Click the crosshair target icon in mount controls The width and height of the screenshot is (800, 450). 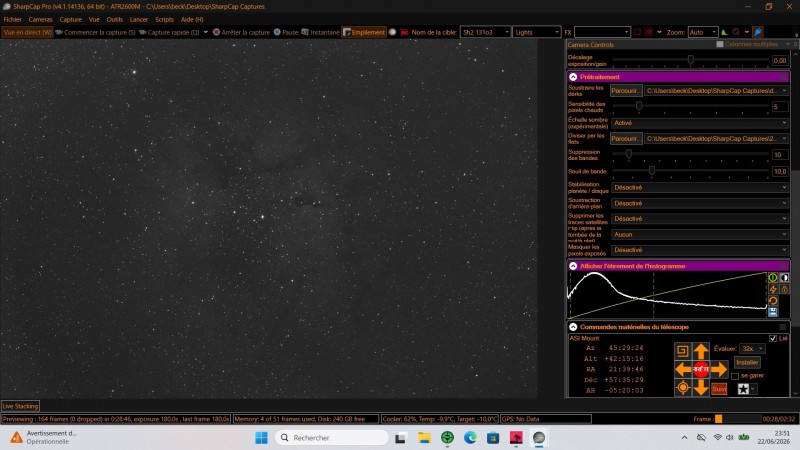[683, 388]
